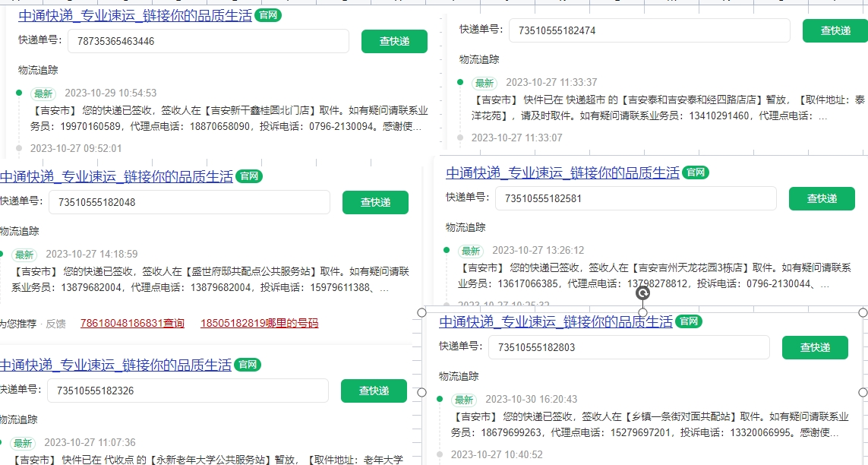
Task: Click 查快递 button next to 73510555182326
Action: [x=374, y=391]
